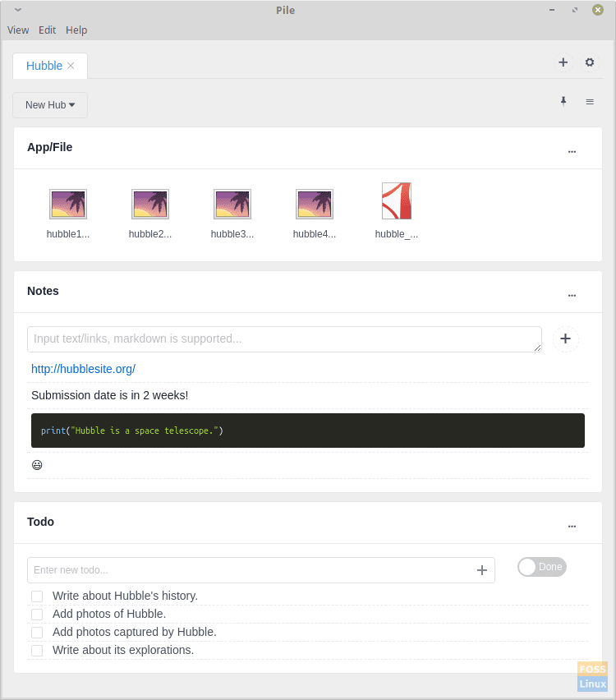Click the Todo hub title
Screen dimensions: 616x700
pyautogui.click(x=40, y=522)
